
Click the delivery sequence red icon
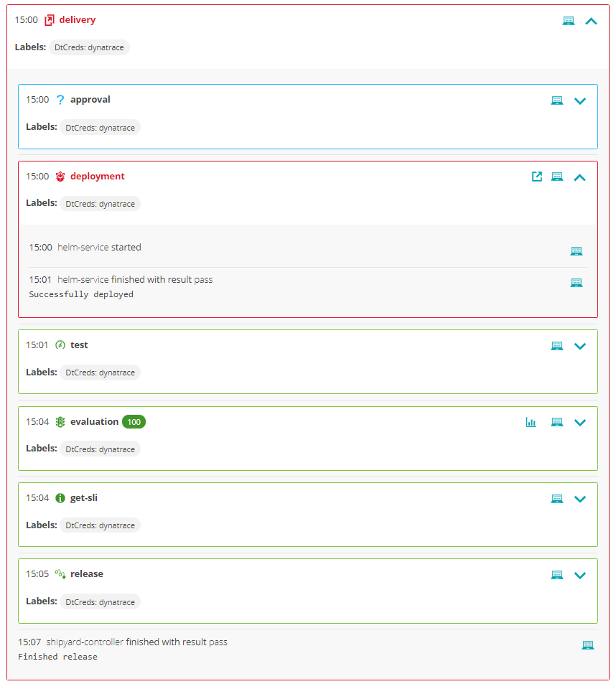50,19
